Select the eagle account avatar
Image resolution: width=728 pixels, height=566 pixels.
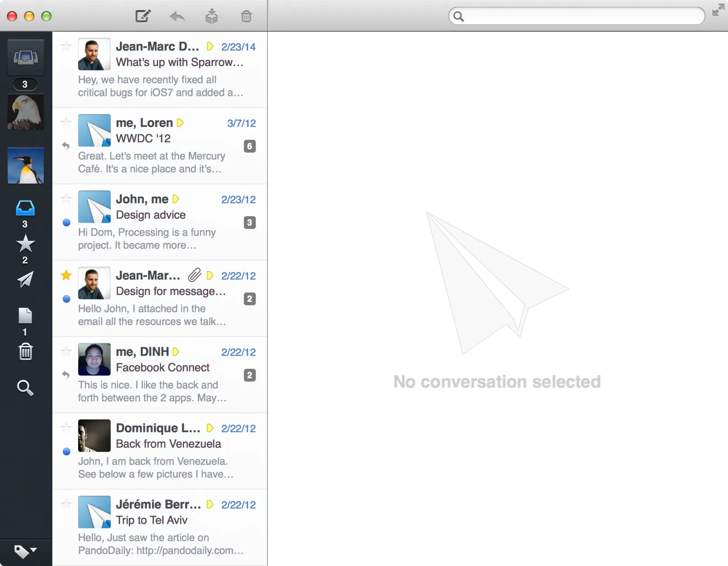(25, 111)
